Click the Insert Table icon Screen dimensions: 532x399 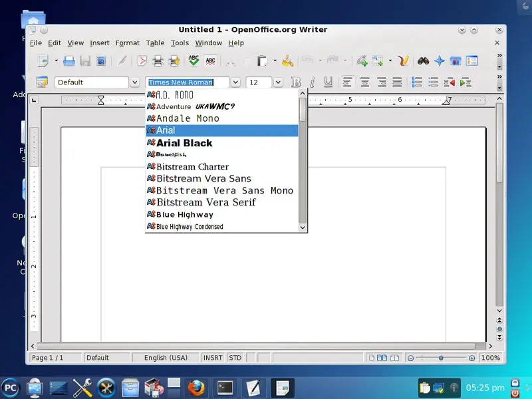[x=378, y=61]
